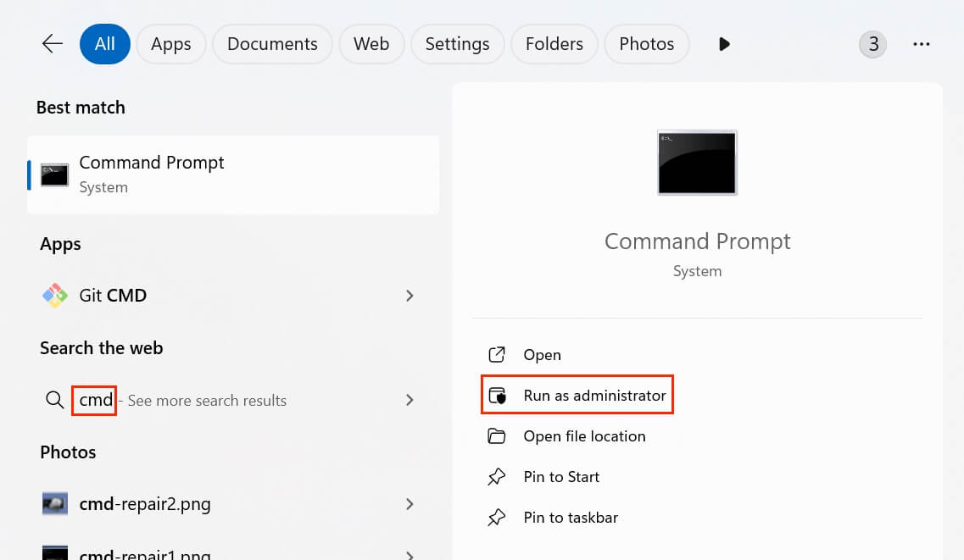Expand See more search results chevron
The width and height of the screenshot is (964, 560).
410,400
